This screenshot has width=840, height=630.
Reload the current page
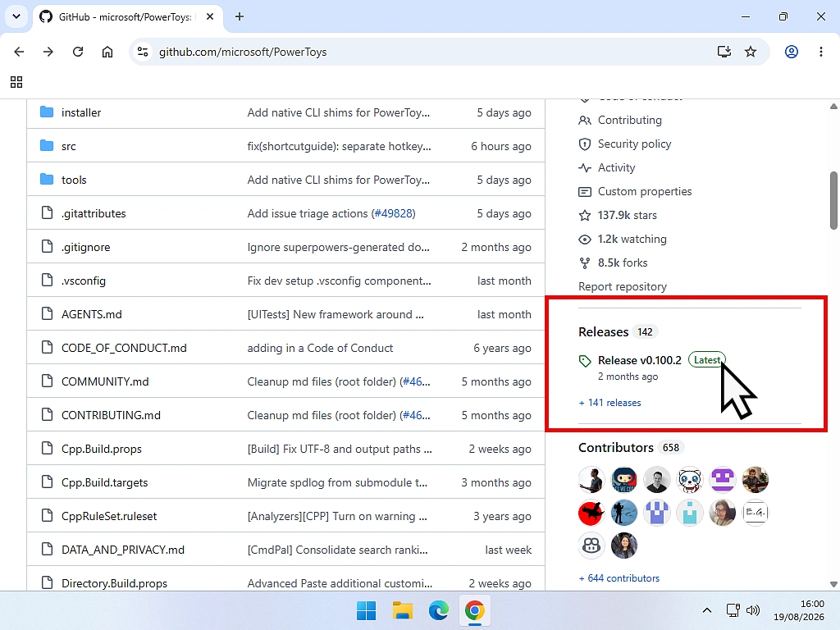(78, 52)
